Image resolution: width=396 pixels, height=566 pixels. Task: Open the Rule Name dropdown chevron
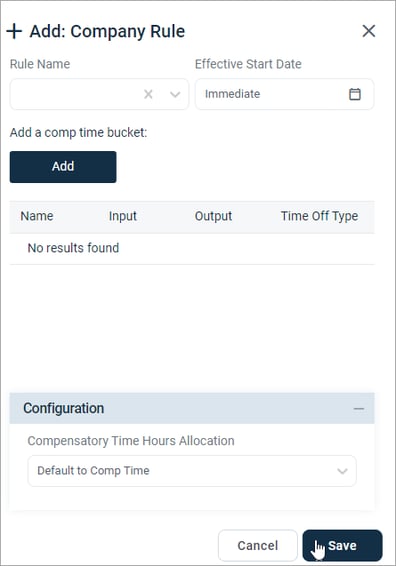coord(175,95)
